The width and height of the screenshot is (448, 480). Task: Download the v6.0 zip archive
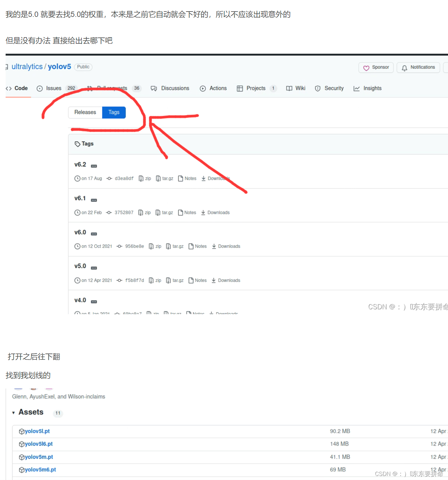(x=155, y=246)
